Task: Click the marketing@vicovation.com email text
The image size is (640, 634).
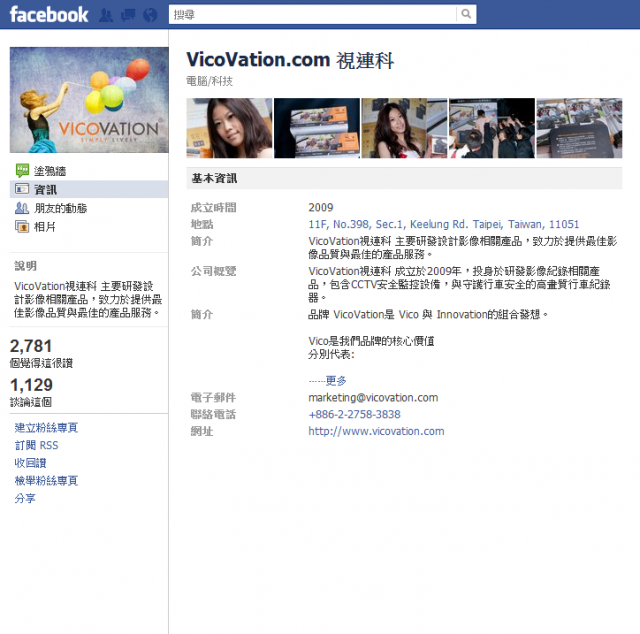Action: (x=373, y=397)
